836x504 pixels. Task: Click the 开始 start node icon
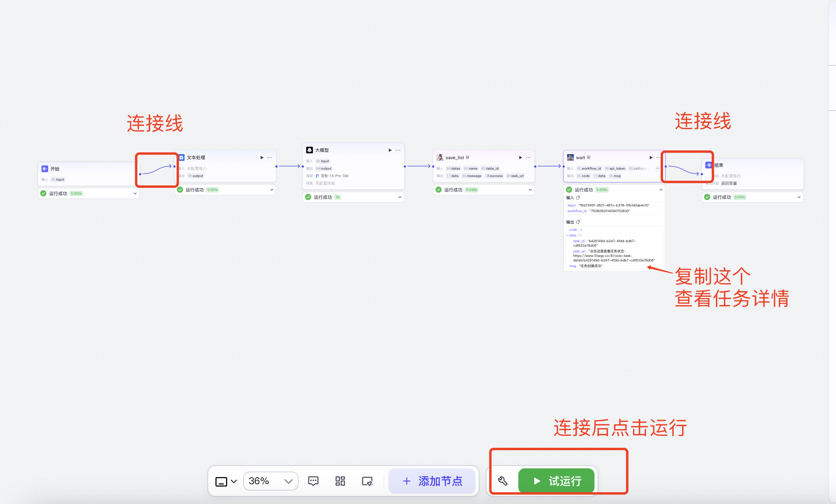(45, 169)
